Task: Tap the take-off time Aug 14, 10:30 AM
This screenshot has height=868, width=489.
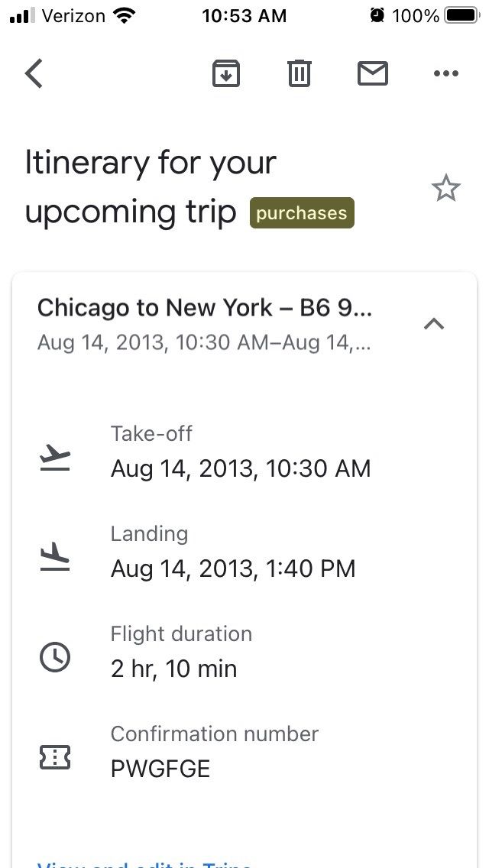Action: (x=241, y=468)
